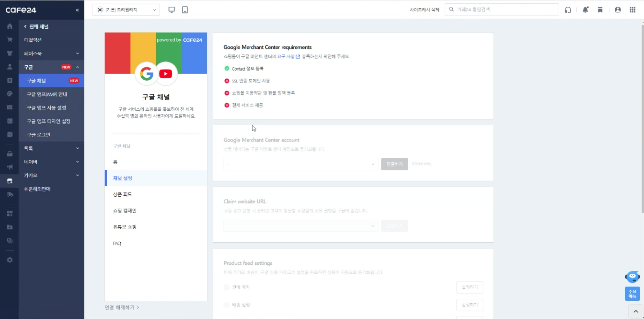
Task: Open the bookmark icon in top bar
Action: 600,10
